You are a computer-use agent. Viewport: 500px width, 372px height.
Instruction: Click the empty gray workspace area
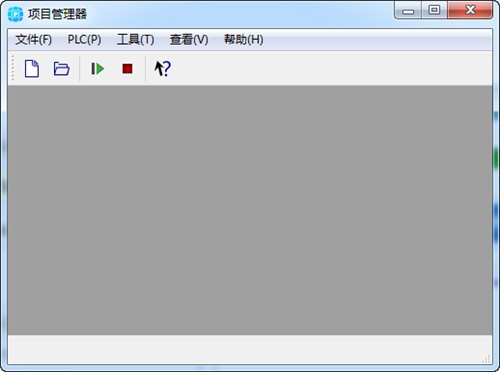coord(250,210)
